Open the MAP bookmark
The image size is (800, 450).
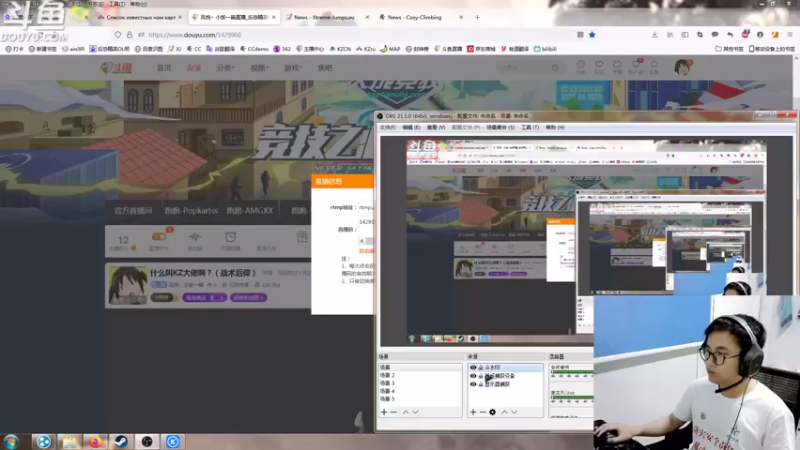[390, 49]
